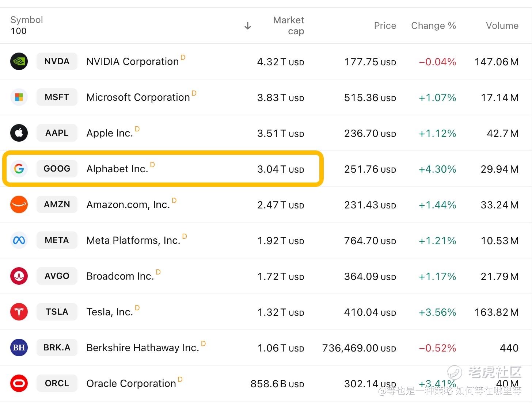The width and height of the screenshot is (532, 403).
Task: Click the Tesla logo icon
Action: [x=19, y=312]
